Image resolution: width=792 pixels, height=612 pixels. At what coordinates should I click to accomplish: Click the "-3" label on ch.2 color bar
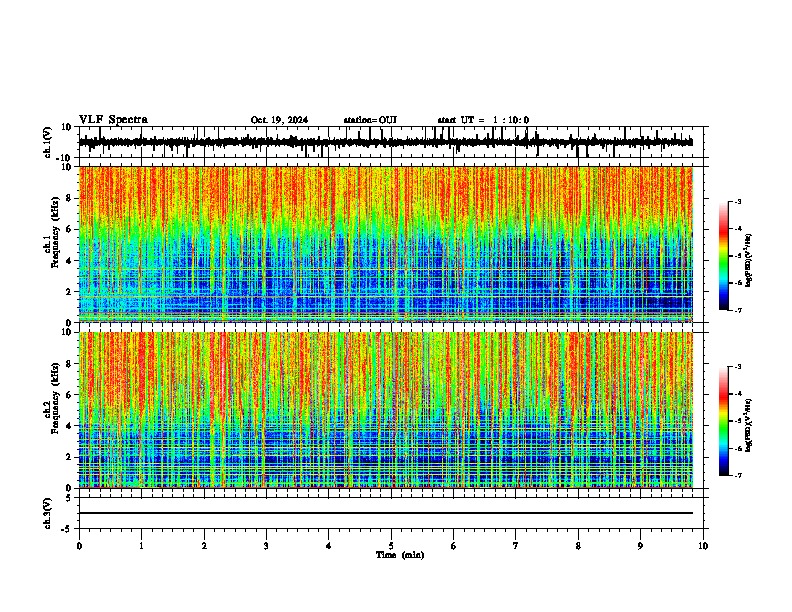coord(738,367)
